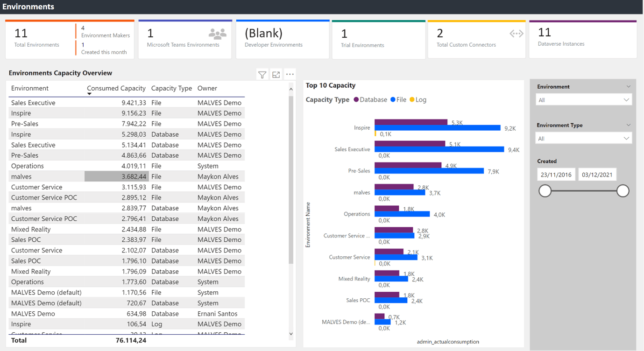Collapse the Environment slicer header chevron
This screenshot has width=644, height=351.
[628, 87]
